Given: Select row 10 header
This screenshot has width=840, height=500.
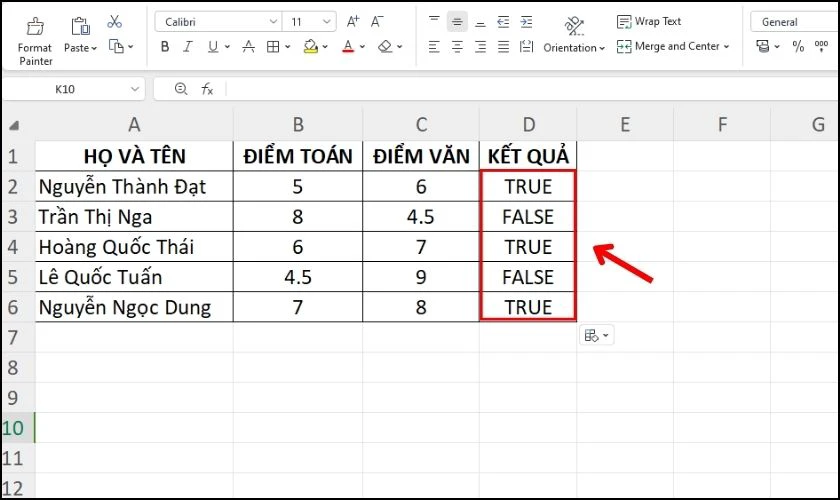Looking at the screenshot, I should click(x=18, y=428).
